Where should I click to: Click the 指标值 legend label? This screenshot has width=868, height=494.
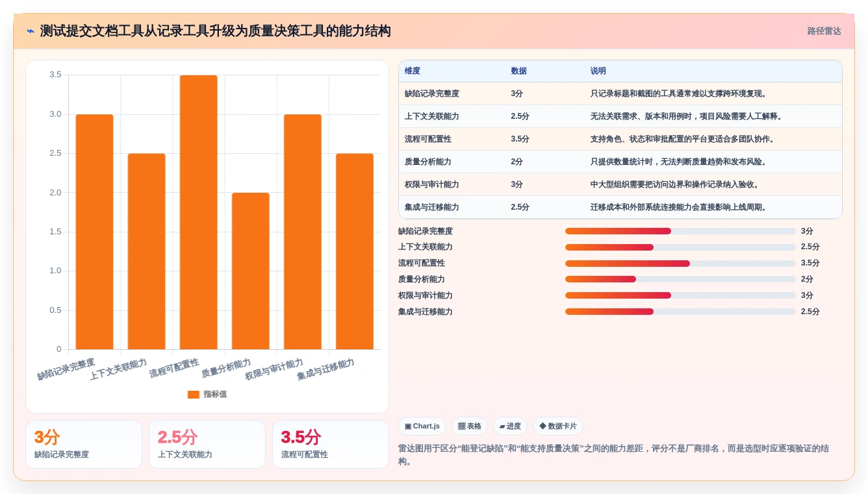tap(215, 394)
